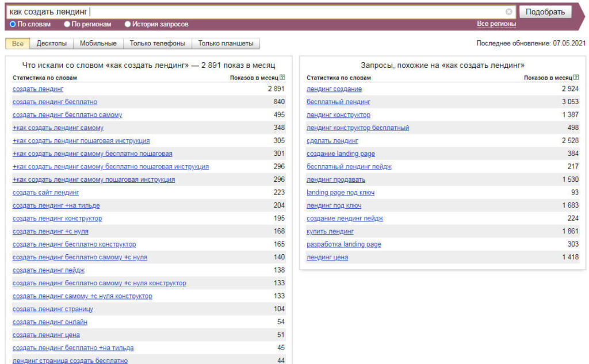Open 'создать лендинг +на тильде' query
The width and height of the screenshot is (589, 364).
(56, 205)
